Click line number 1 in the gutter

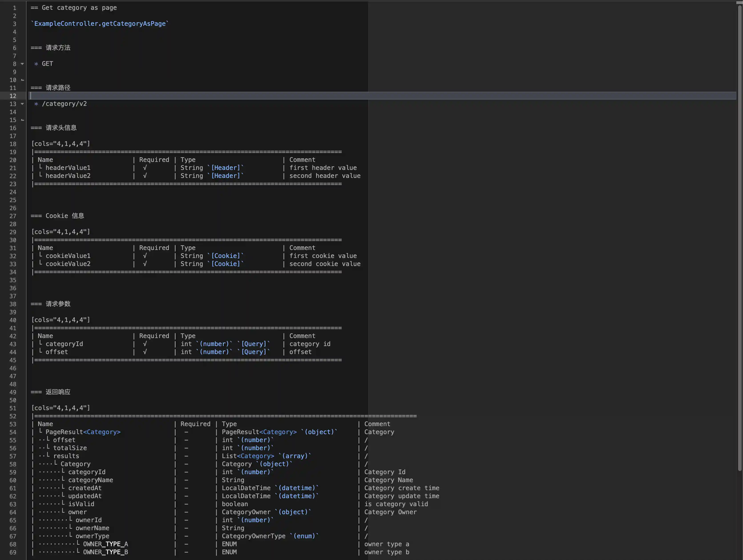pos(14,8)
